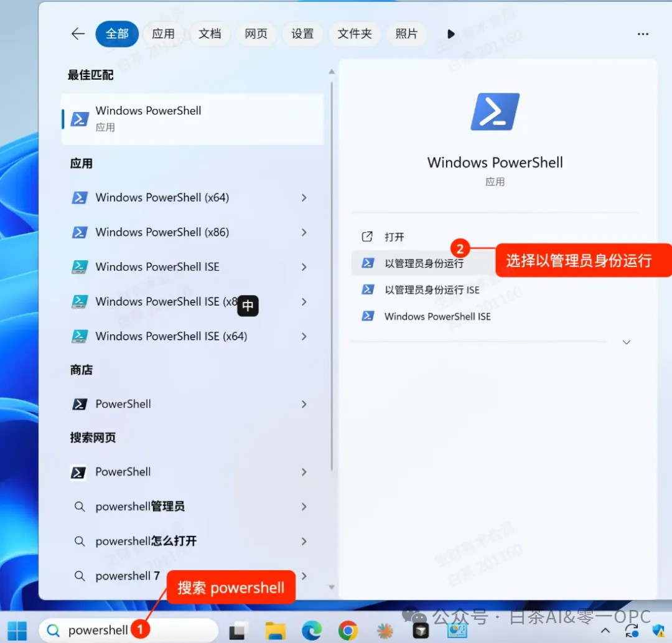Open the three-dots more options menu
Screen dimensions: 672x643
(x=643, y=34)
